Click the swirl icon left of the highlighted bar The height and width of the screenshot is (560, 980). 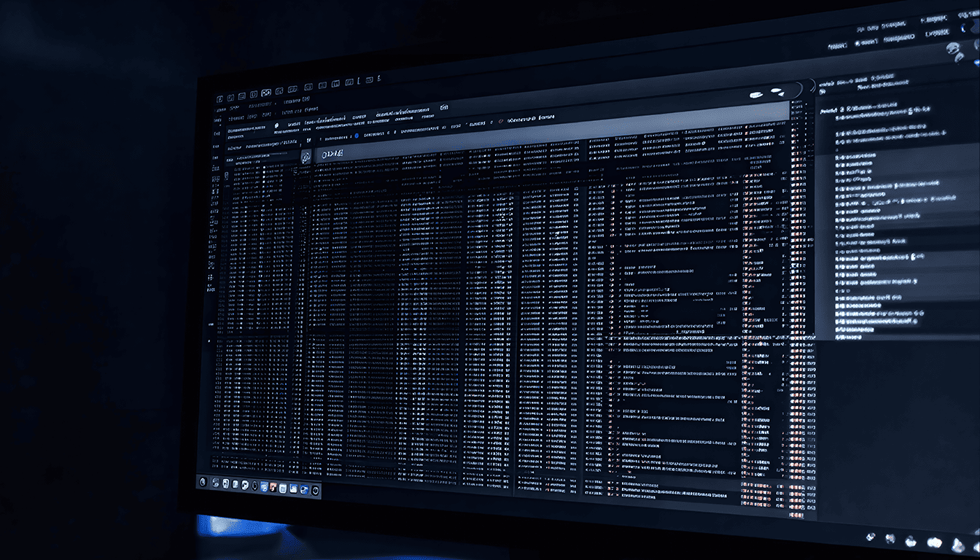tap(306, 156)
